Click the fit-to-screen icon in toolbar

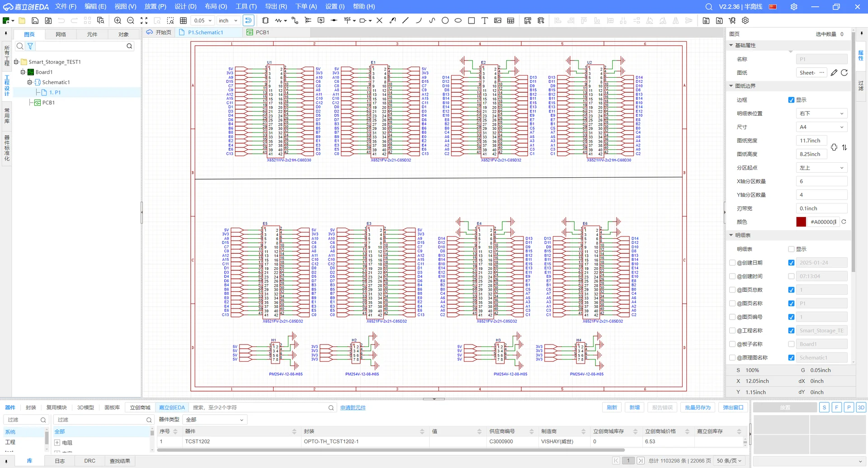(x=144, y=20)
